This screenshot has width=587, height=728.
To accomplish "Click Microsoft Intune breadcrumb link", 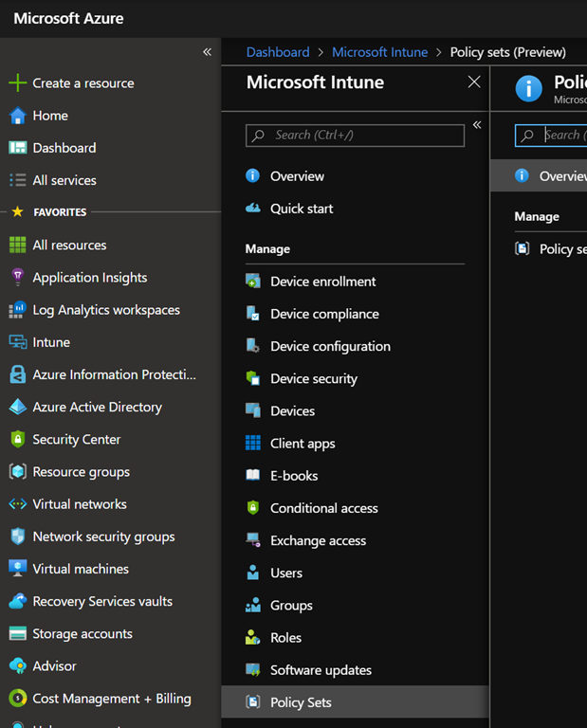I will click(379, 52).
